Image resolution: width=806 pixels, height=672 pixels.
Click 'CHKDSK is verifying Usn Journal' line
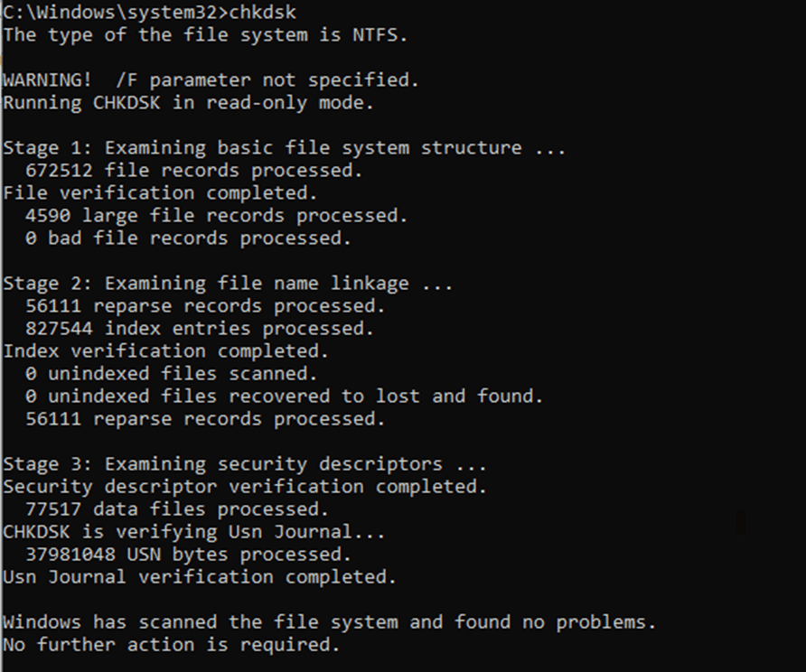(x=194, y=532)
